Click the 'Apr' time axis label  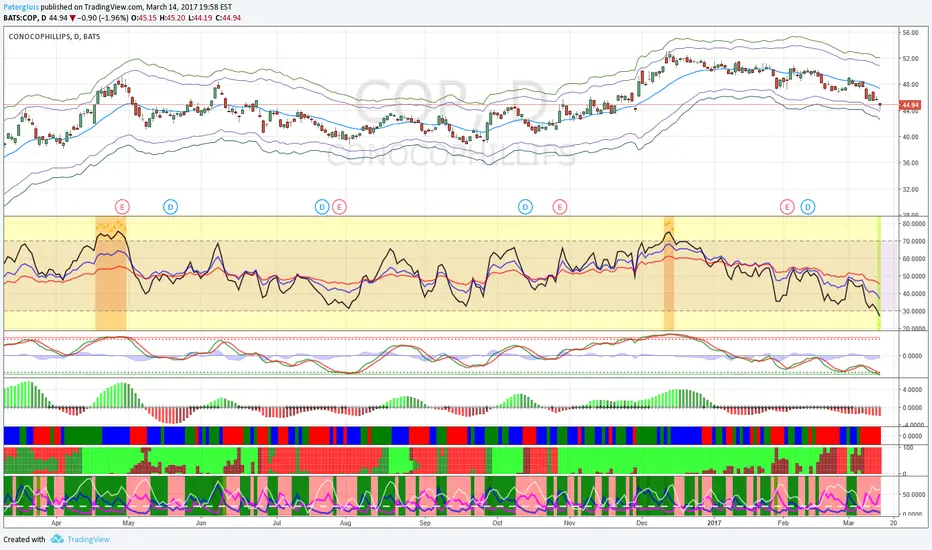pyautogui.click(x=56, y=523)
